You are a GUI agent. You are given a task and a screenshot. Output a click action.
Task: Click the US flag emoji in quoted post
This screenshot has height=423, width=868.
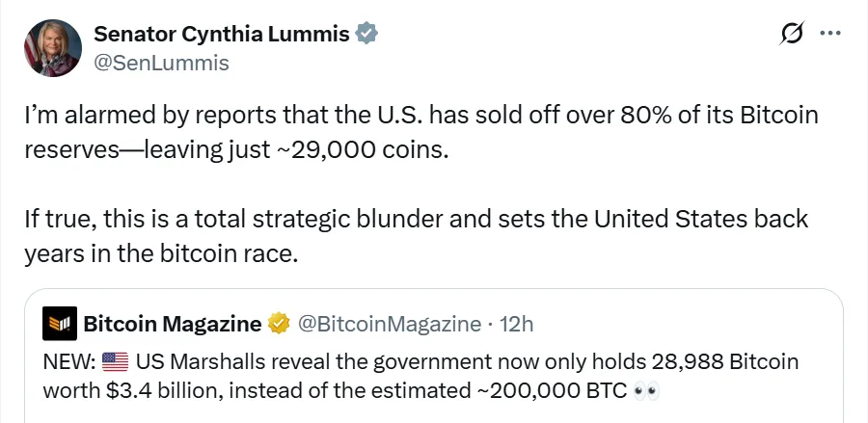point(115,363)
